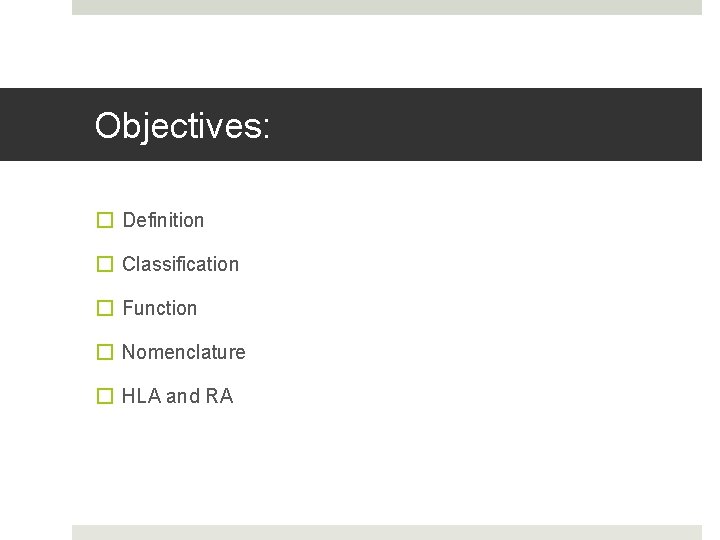Click blank white area right of Classification
The height and width of the screenshot is (540, 720).
tap(450, 264)
